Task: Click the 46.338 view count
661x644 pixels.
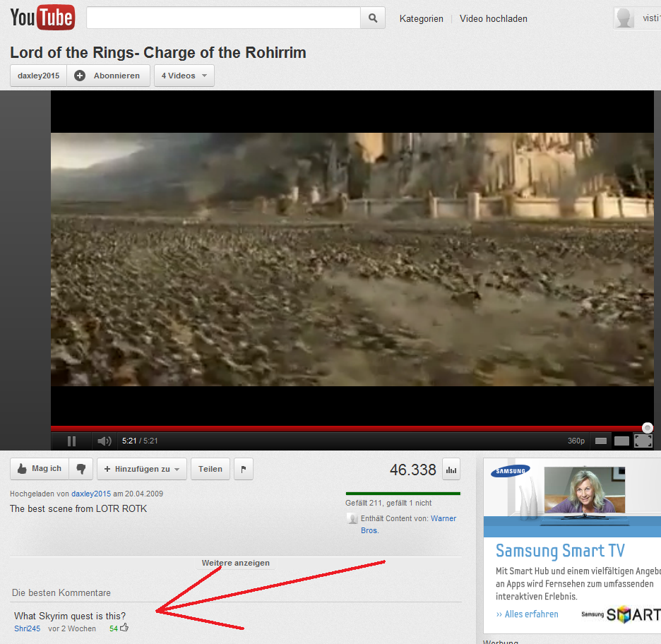Action: click(412, 470)
